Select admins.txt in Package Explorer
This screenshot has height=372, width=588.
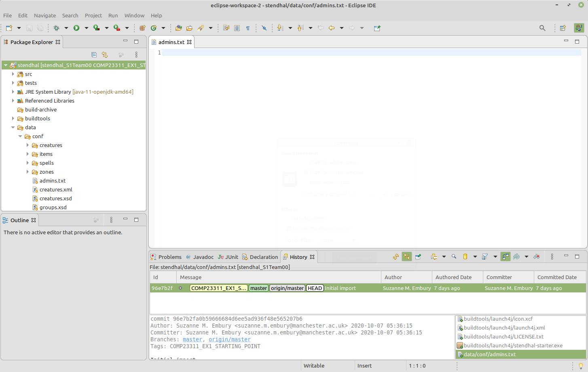[x=53, y=181]
